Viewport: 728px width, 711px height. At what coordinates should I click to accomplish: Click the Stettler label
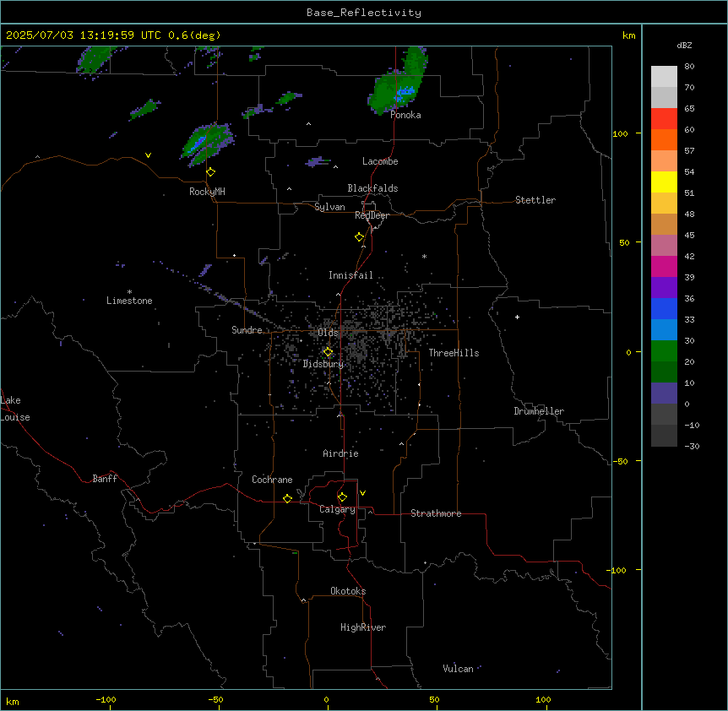tap(535, 200)
